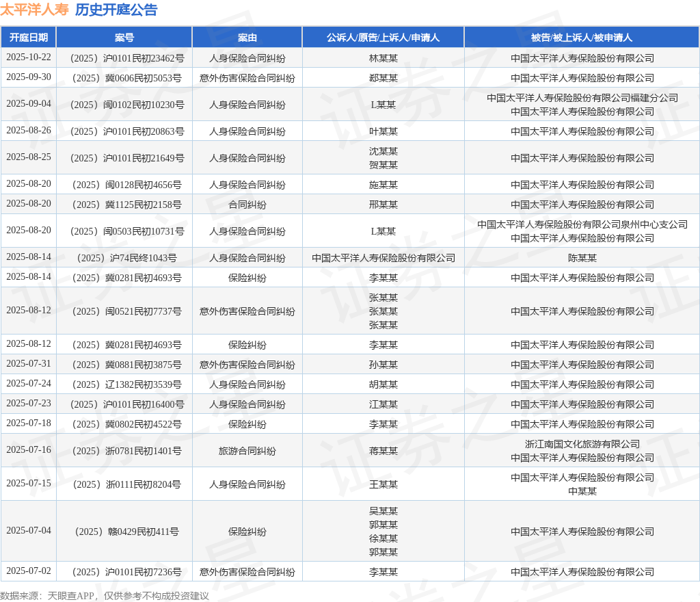The image size is (700, 602).
Task: Click case number 沪0101民初20863号
Action: (127, 132)
